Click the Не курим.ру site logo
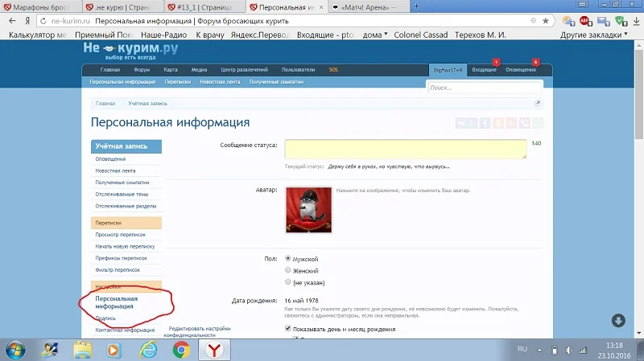This screenshot has width=644, height=361. click(130, 51)
